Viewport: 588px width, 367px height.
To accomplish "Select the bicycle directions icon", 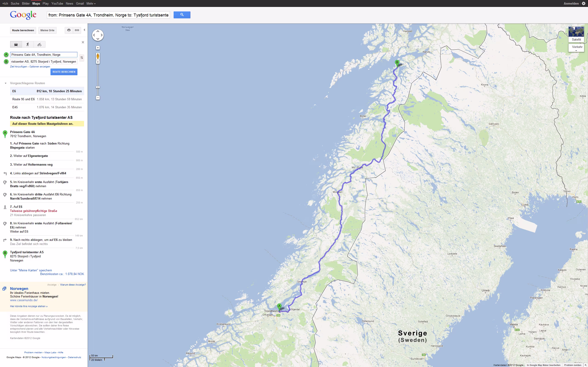I will pos(39,44).
